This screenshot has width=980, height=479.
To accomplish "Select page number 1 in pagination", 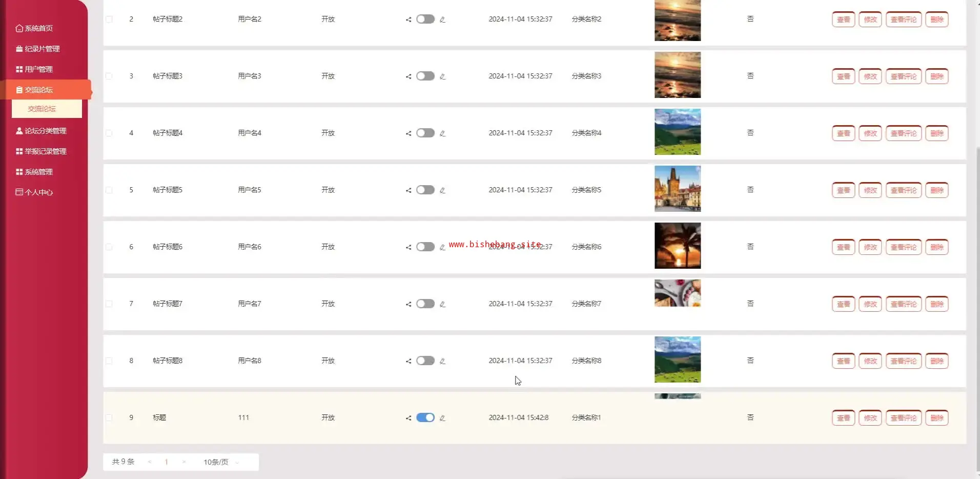I will (166, 462).
